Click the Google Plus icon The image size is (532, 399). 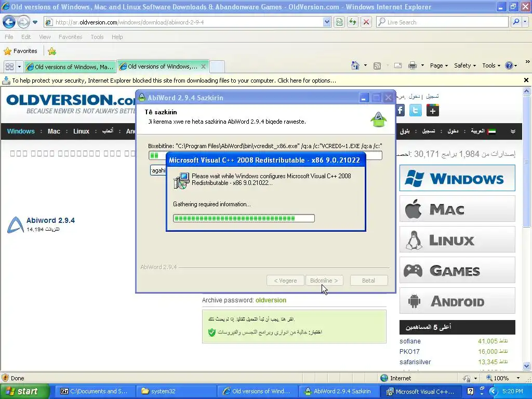[x=433, y=110]
